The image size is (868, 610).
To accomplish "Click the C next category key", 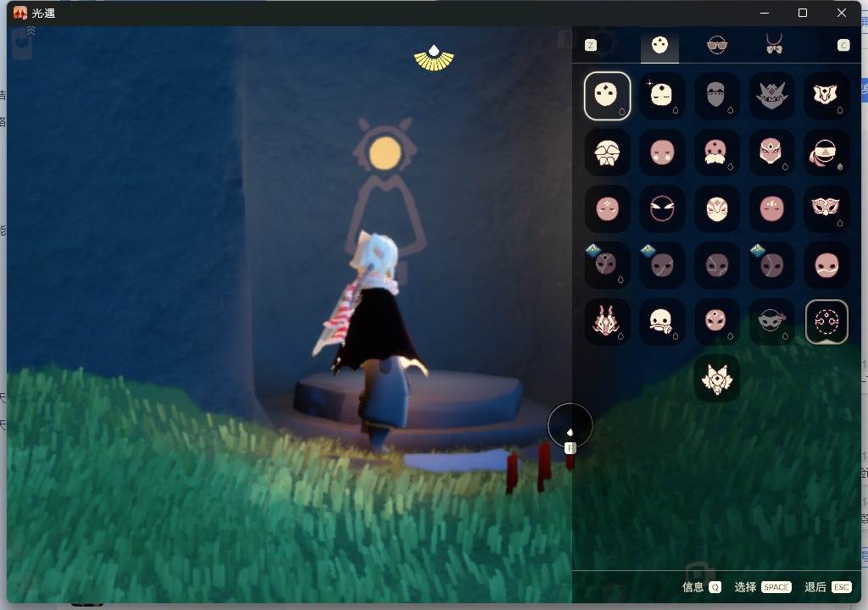I will point(843,46).
